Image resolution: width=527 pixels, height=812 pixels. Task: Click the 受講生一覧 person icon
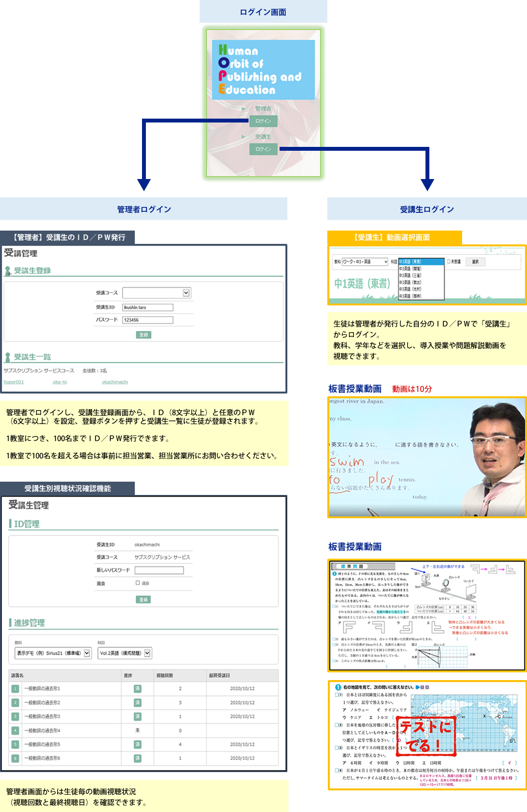8,358
